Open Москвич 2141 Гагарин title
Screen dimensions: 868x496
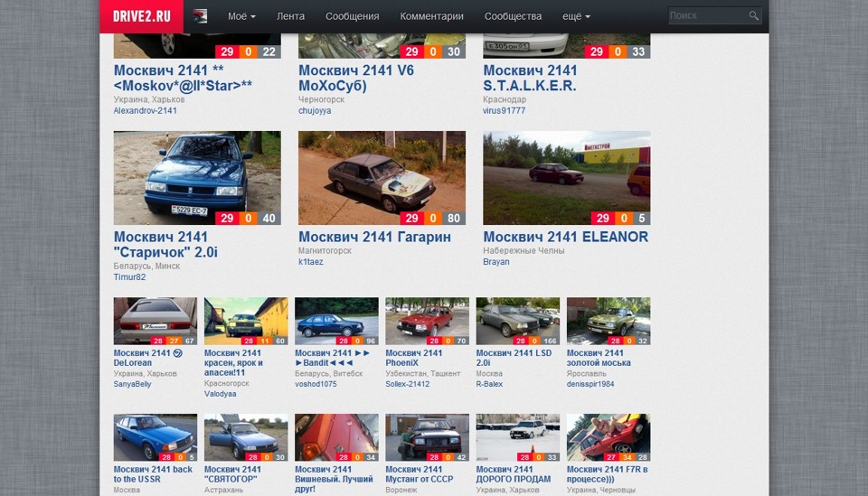[x=374, y=237]
